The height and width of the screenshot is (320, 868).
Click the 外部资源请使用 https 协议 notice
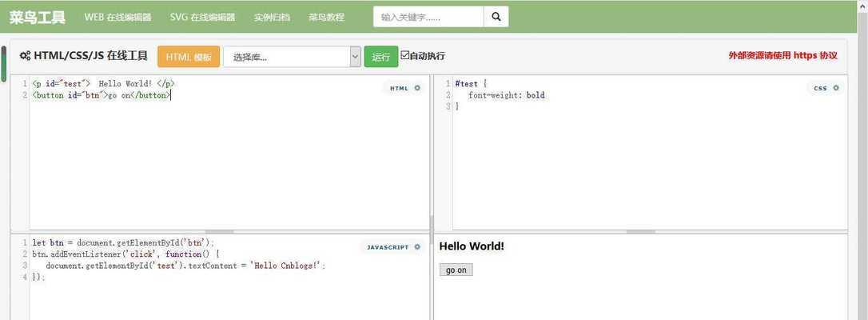782,55
